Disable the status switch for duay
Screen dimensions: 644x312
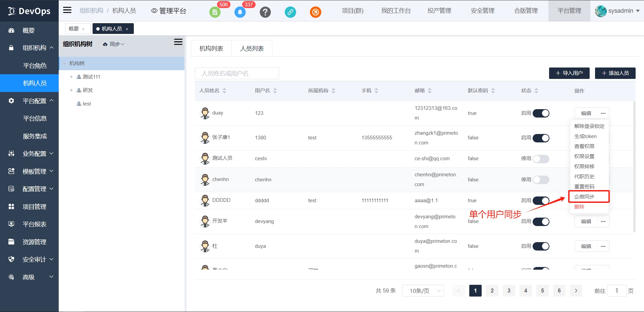click(541, 114)
